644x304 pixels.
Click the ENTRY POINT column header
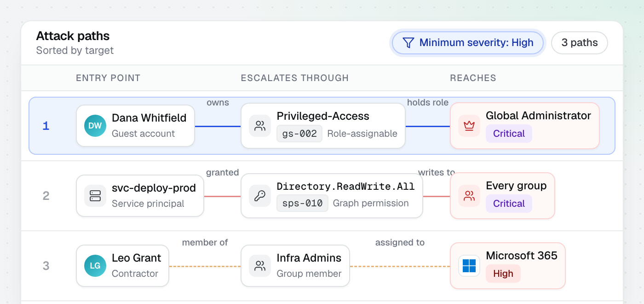(x=108, y=78)
